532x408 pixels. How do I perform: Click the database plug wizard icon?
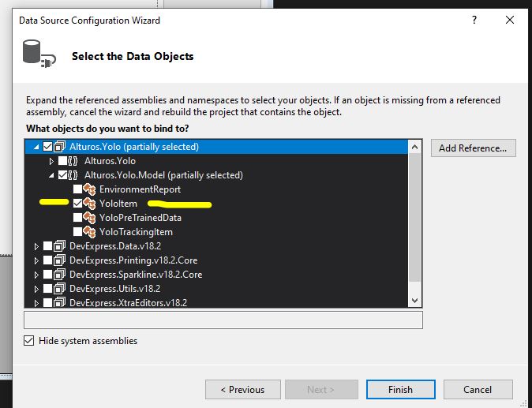pyautogui.click(x=39, y=54)
